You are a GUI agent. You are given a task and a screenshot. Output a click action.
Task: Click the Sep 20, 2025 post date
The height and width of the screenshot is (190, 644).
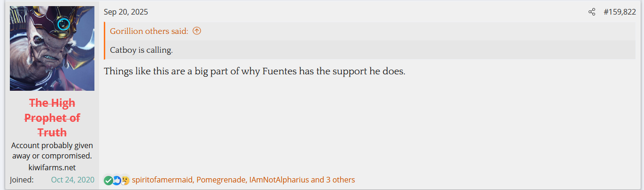coord(126,12)
